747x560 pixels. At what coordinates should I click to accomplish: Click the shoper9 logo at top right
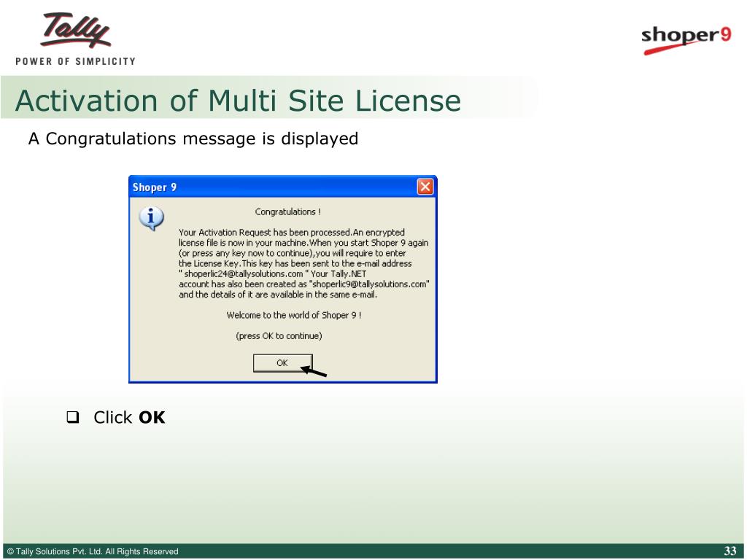click(x=686, y=39)
